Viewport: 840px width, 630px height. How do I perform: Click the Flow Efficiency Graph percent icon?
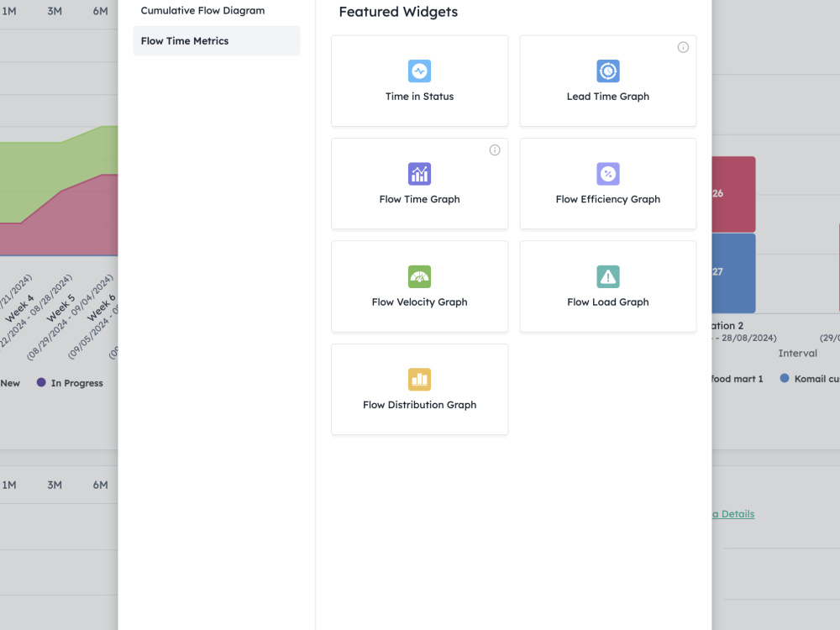(x=608, y=174)
